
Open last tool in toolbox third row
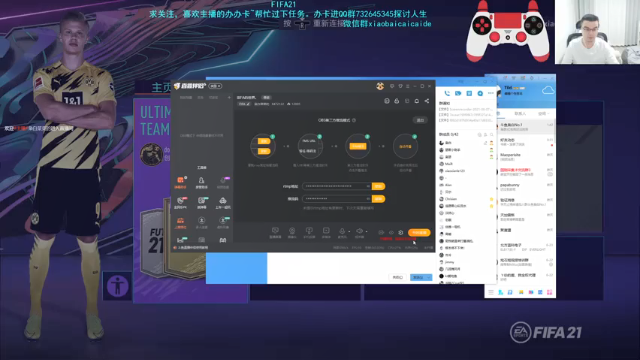pos(223,222)
